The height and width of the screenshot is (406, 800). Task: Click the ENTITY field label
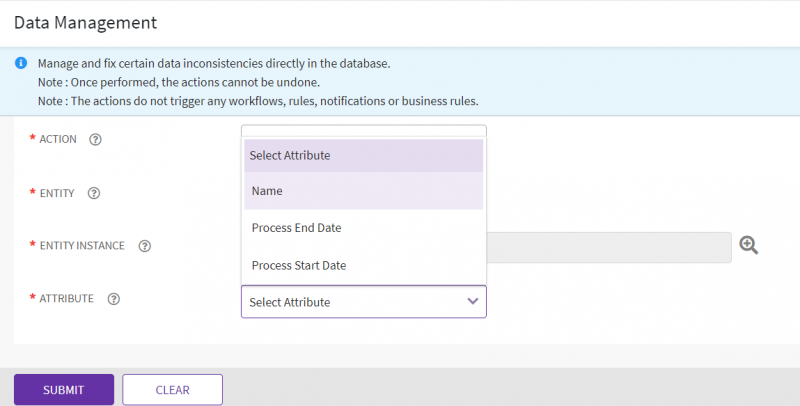(57, 193)
